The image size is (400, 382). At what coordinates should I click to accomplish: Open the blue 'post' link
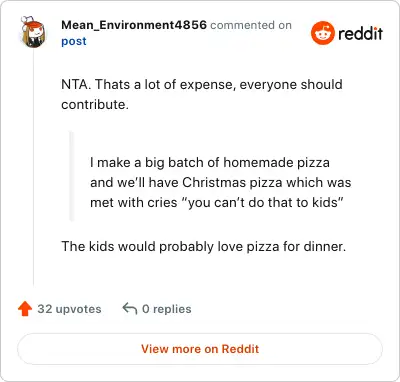[x=74, y=41]
